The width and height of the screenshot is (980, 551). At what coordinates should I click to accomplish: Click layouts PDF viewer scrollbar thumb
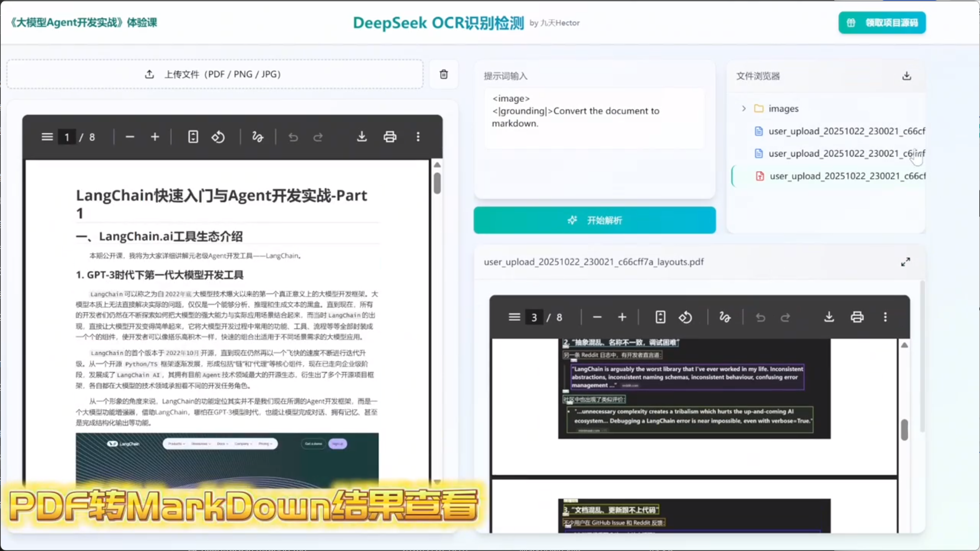coord(904,430)
